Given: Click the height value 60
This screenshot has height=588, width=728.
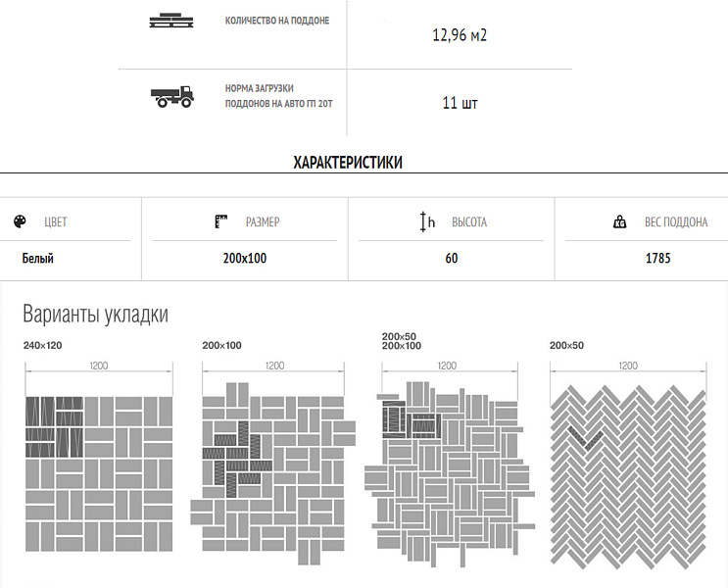Looking at the screenshot, I should coord(451,259).
